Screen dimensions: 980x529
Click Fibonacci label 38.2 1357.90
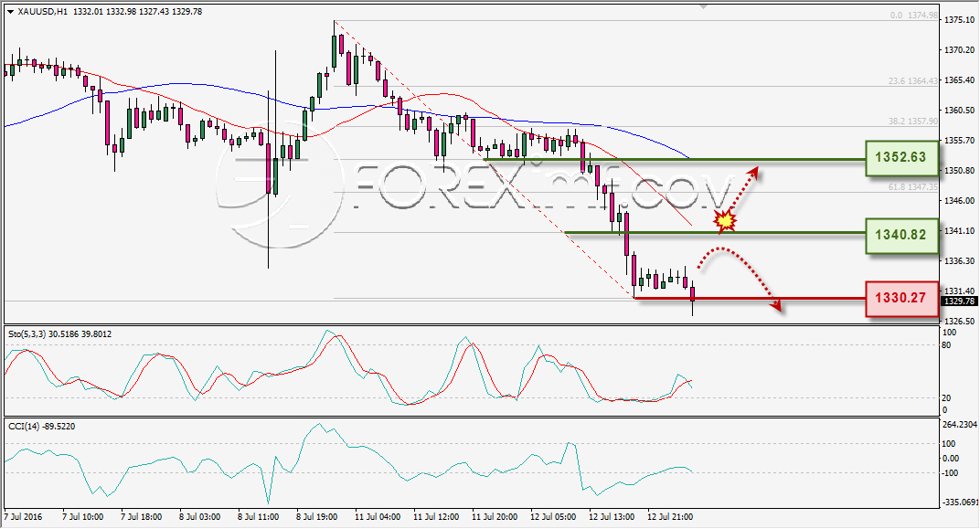point(913,122)
